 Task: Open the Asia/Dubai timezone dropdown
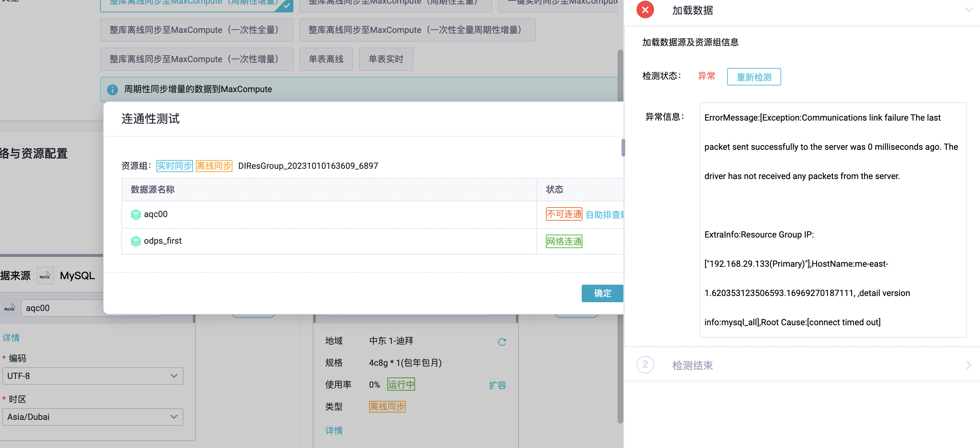tap(92, 417)
